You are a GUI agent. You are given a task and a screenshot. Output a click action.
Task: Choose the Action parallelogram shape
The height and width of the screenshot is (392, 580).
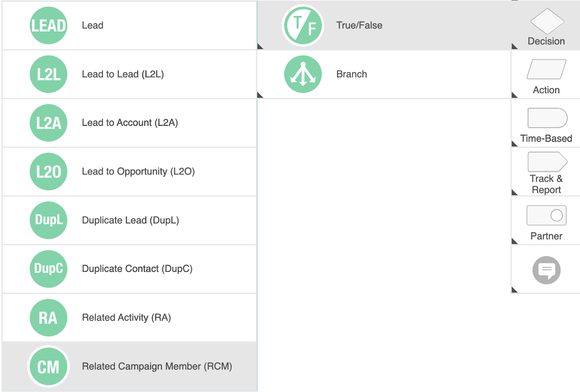pyautogui.click(x=547, y=69)
